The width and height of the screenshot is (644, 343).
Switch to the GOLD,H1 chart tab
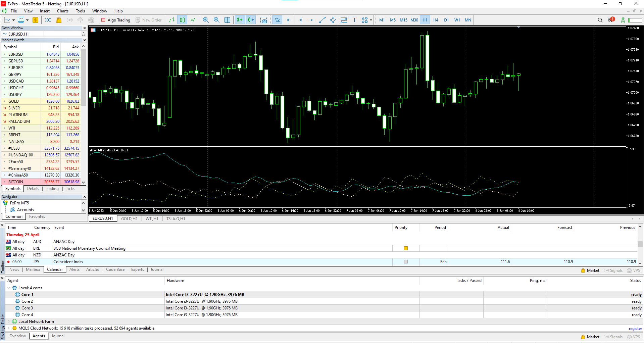tap(129, 218)
